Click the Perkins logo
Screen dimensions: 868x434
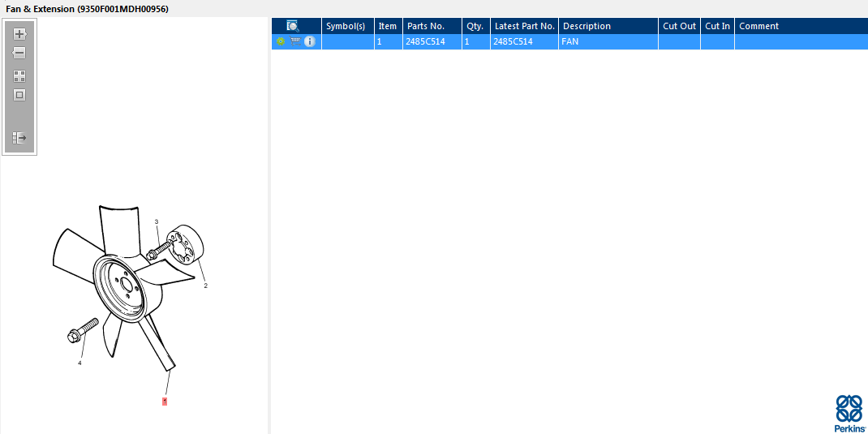[x=849, y=414]
